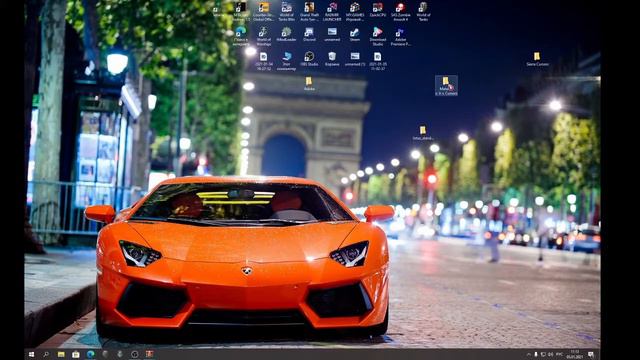Select the Sierra Content folder icon
This screenshot has height=360, width=640.
coord(537,59)
